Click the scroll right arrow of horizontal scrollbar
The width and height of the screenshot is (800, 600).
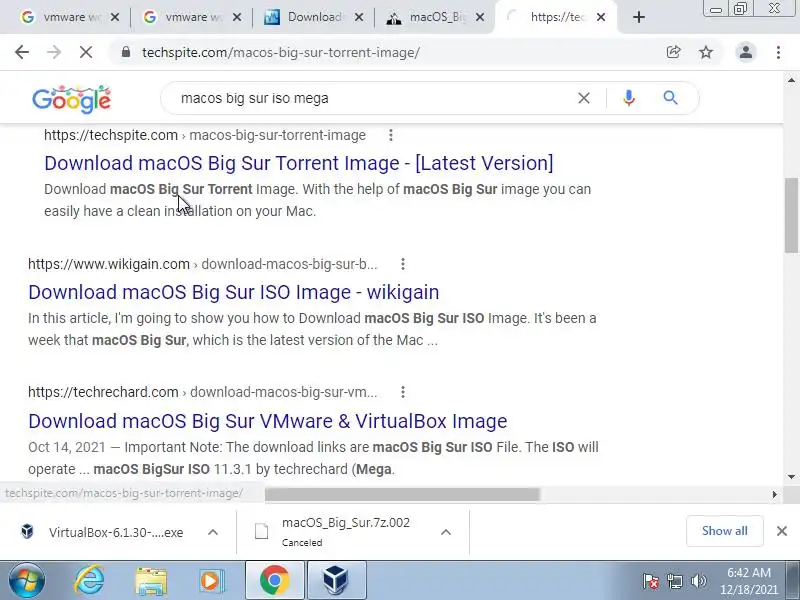tap(774, 494)
